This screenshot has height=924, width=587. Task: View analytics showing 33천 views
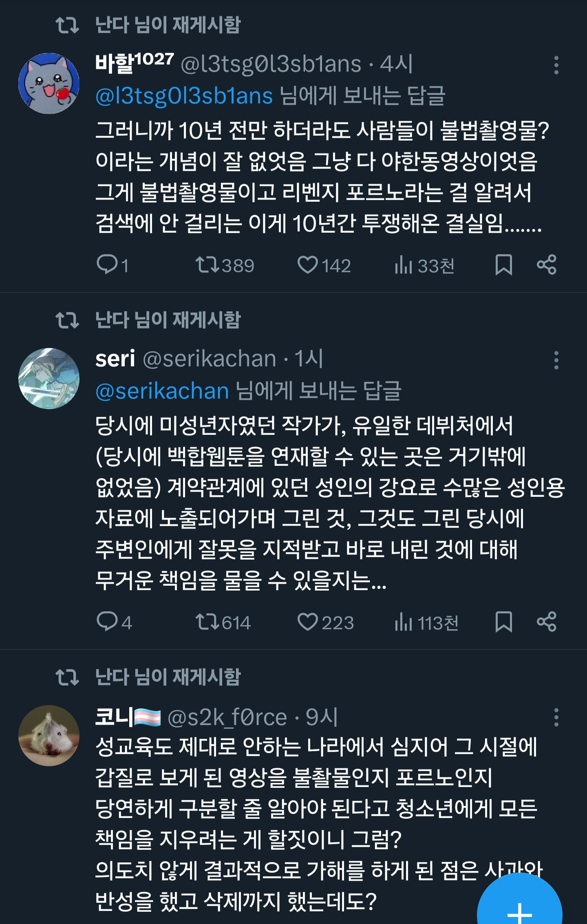pyautogui.click(x=404, y=265)
